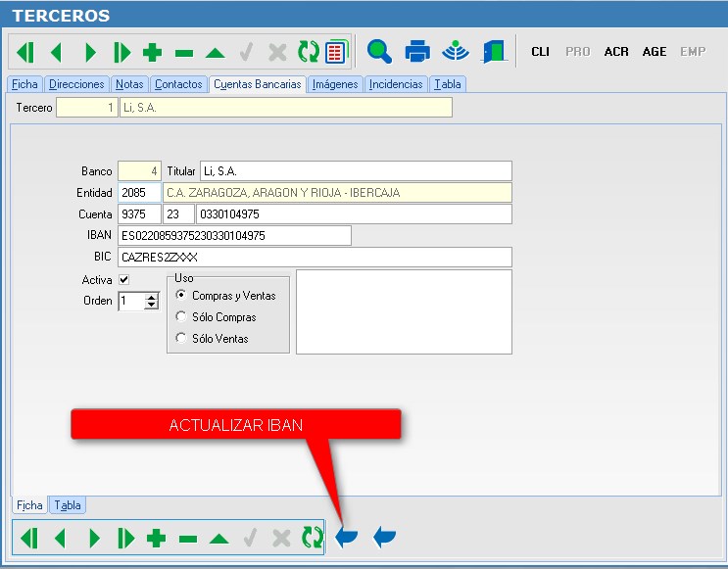Go to next record in top toolbar
This screenshot has height=569, width=728.
tap(90, 52)
